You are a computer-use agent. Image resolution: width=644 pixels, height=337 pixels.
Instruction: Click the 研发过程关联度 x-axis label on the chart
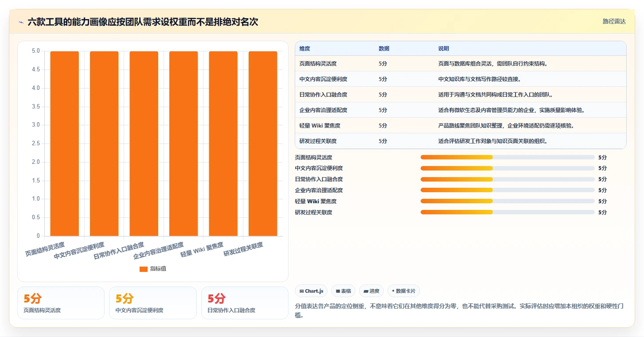[243, 249]
